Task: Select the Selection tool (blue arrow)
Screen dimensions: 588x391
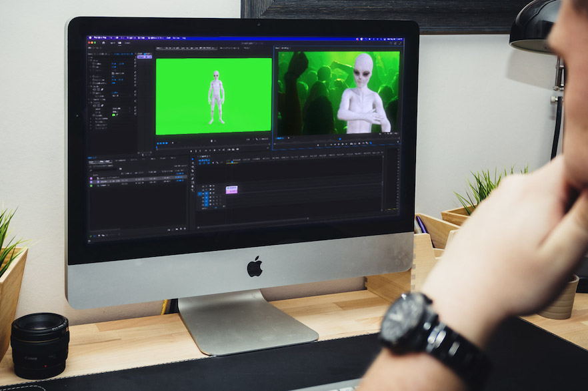Action: pyautogui.click(x=193, y=159)
